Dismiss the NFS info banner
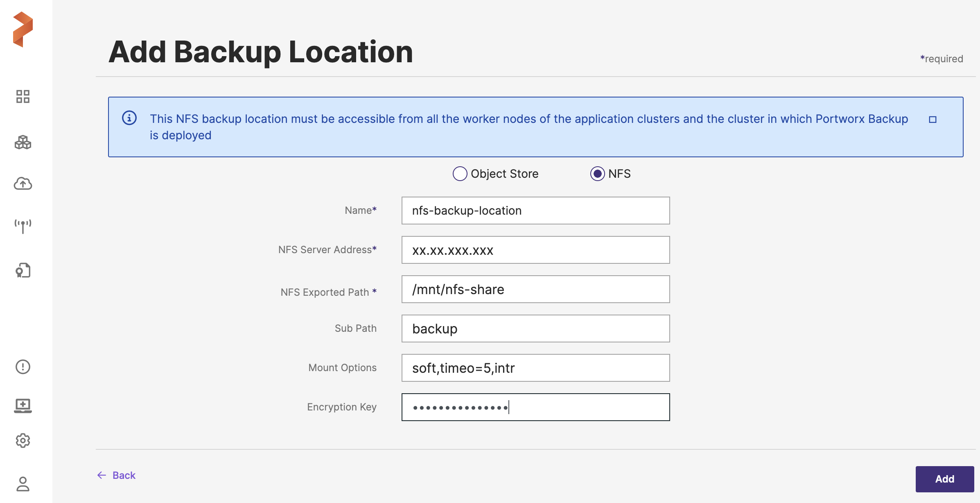980x503 pixels. click(x=933, y=120)
